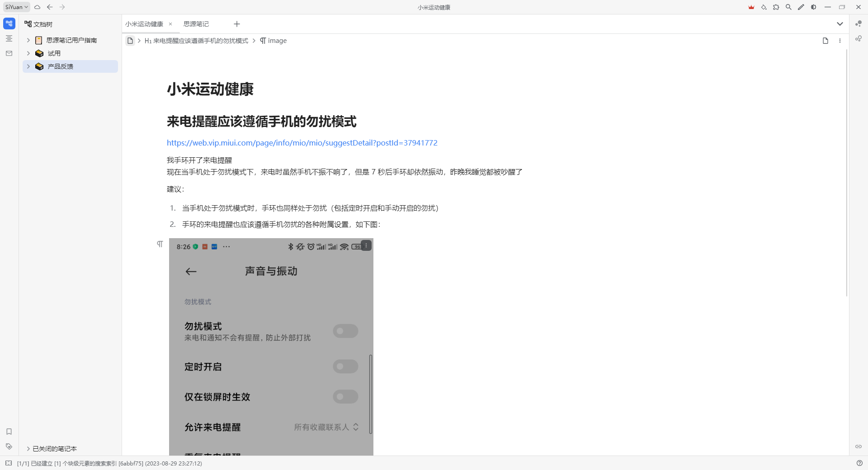The height and width of the screenshot is (470, 868).
Task: Open the Backlinks icon at bottom right
Action: 858,446
